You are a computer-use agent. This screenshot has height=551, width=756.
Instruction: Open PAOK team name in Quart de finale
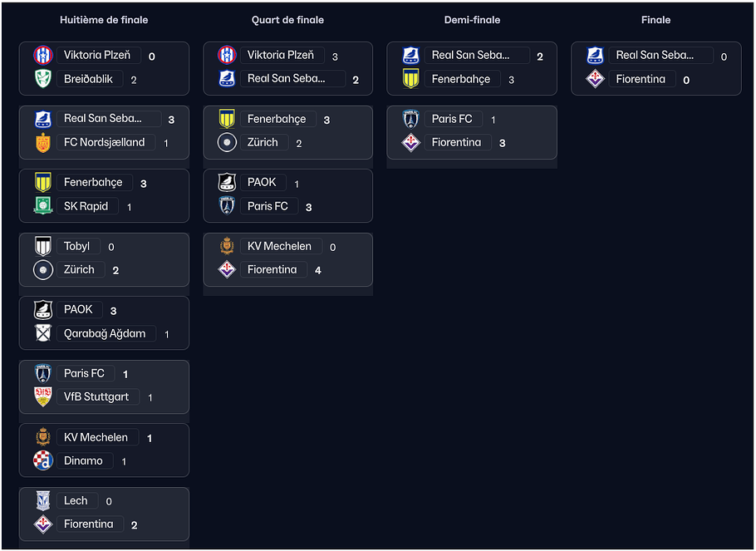263,182
